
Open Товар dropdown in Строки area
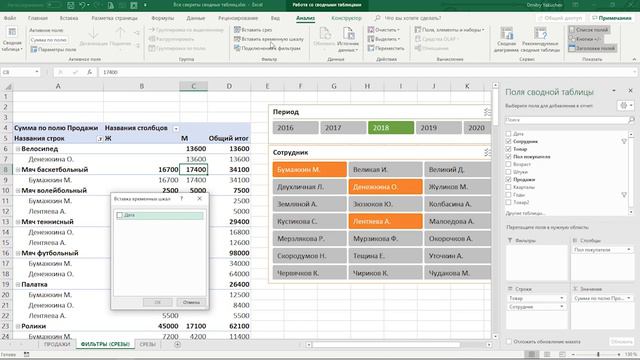click(561, 298)
